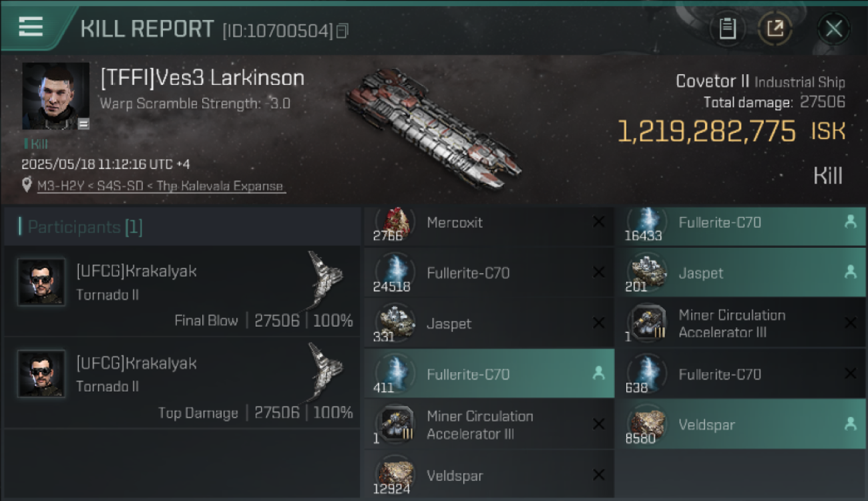This screenshot has width=868, height=501.
Task: Click the clipboard icon in header
Action: pos(727,29)
